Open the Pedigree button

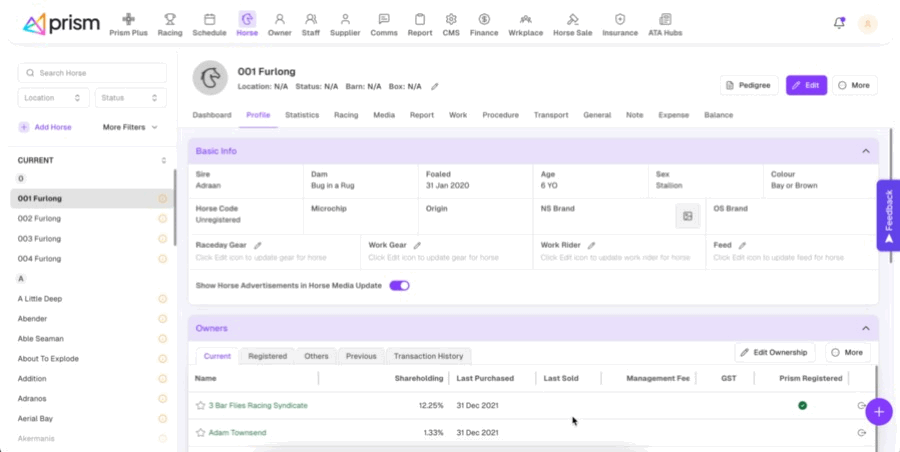coord(749,86)
